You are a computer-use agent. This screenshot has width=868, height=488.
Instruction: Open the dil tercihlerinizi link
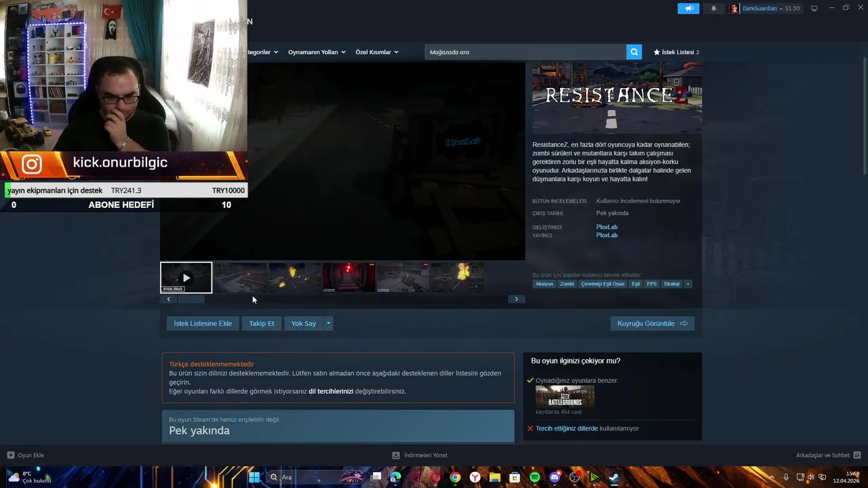(331, 391)
